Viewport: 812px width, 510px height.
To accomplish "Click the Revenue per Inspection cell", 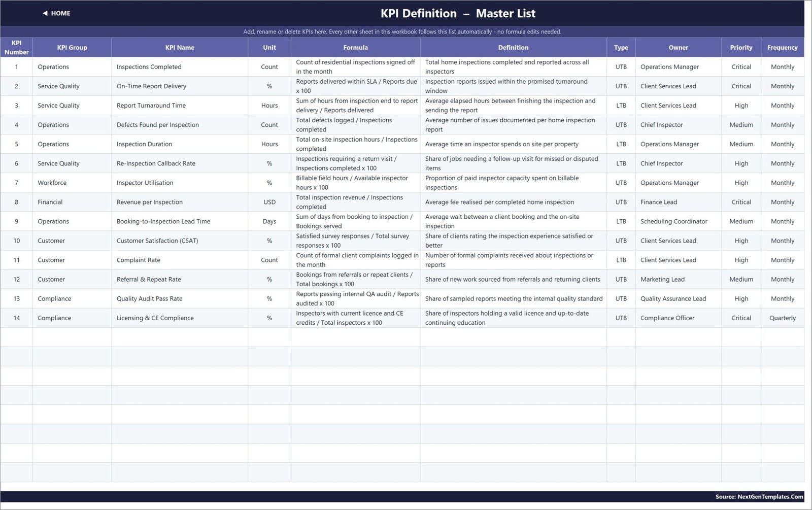I will pyautogui.click(x=180, y=202).
